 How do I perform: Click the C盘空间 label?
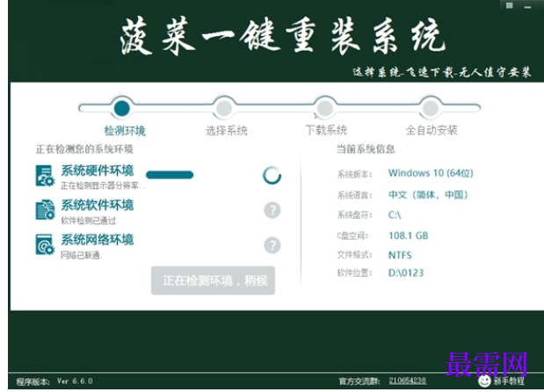352,236
